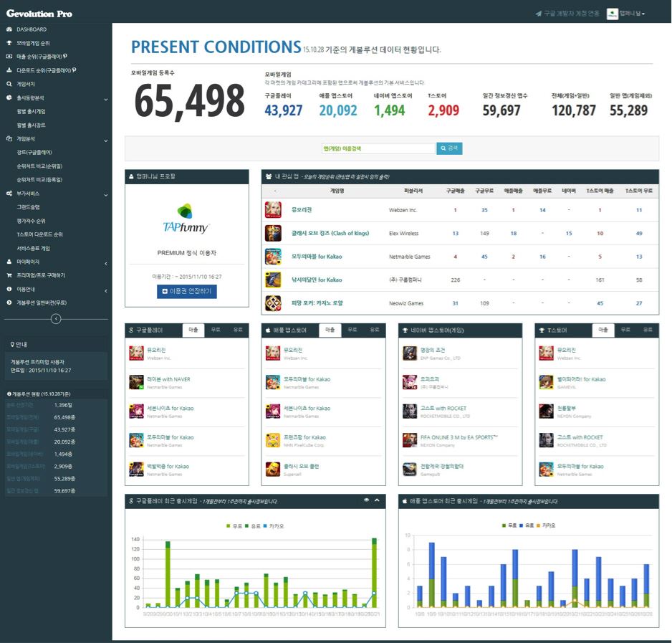Image resolution: width=672 pixels, height=643 pixels.
Task: Click the 낚시의달인 for Kakao game icon
Action: [273, 280]
